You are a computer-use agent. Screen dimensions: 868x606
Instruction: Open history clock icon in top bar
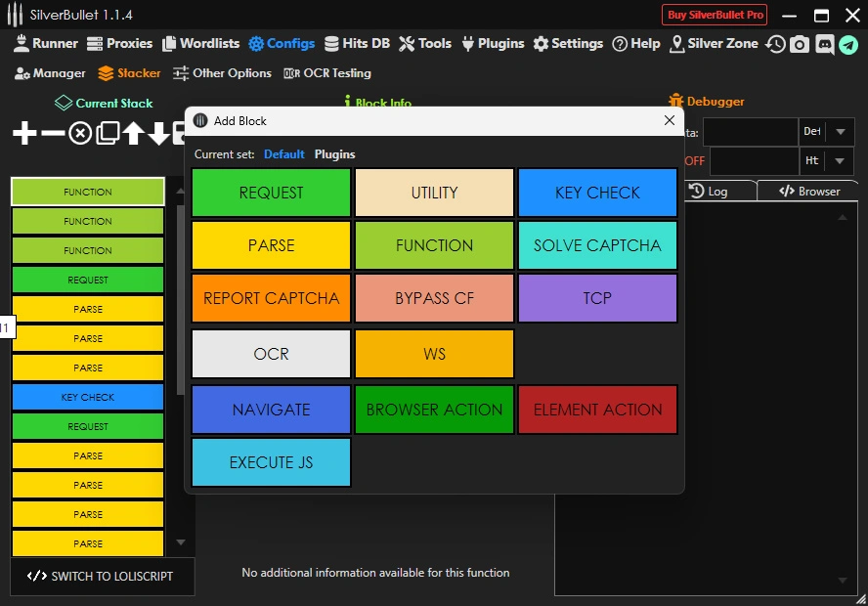(x=775, y=44)
